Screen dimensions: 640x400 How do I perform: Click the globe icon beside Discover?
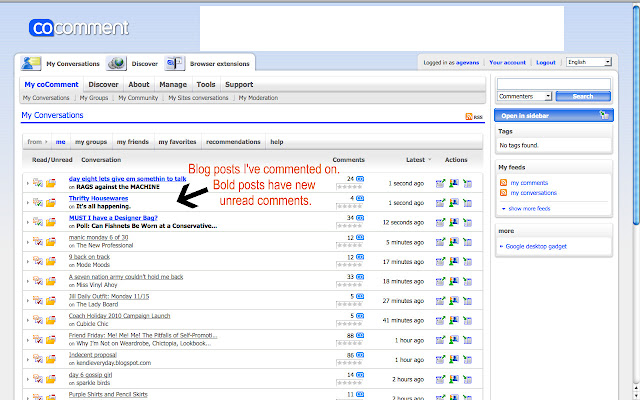point(116,63)
